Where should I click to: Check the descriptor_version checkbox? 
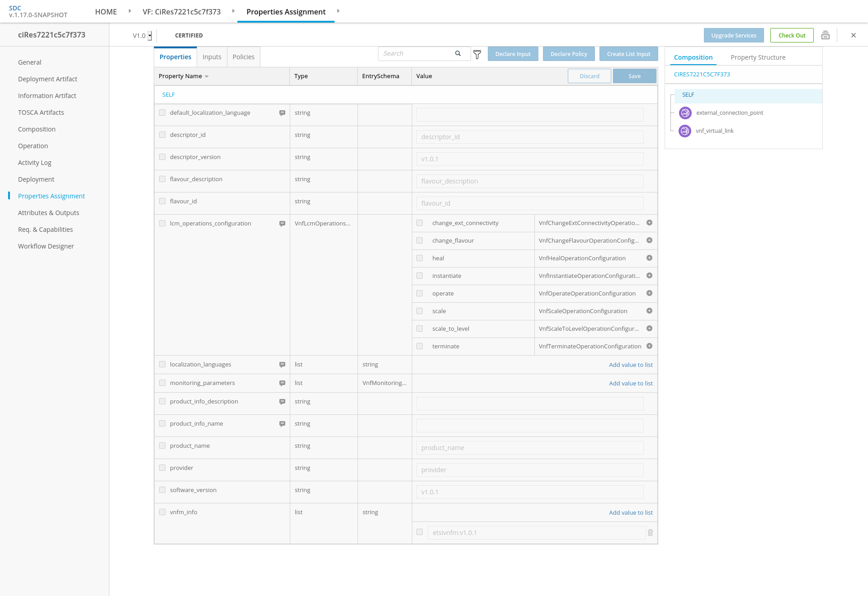pos(162,157)
